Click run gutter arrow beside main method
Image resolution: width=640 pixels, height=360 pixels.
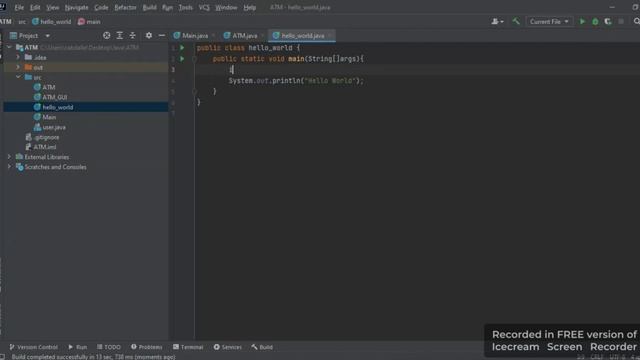[x=182, y=59]
